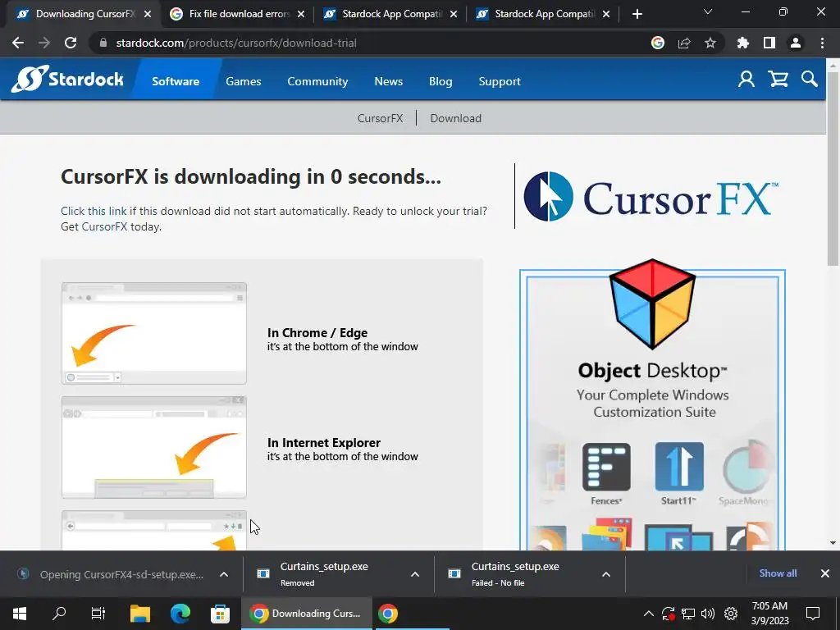This screenshot has height=630, width=840.
Task: Click 'Click this link' to start download
Action: (x=94, y=211)
